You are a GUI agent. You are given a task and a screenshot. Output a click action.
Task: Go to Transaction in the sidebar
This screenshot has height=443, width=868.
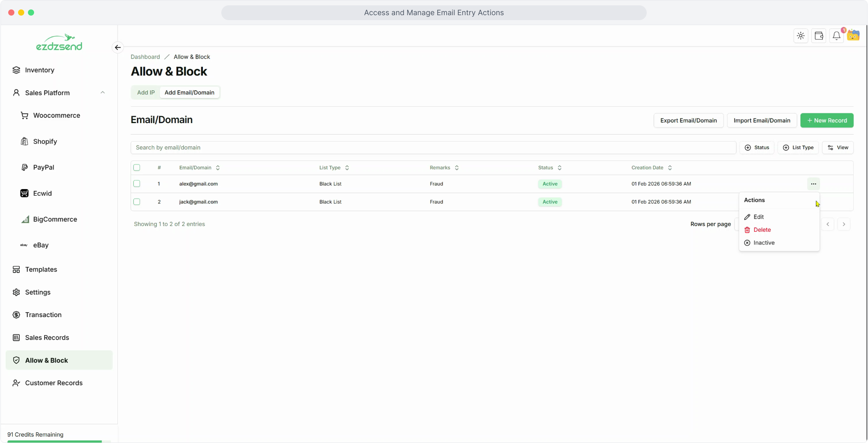43,315
